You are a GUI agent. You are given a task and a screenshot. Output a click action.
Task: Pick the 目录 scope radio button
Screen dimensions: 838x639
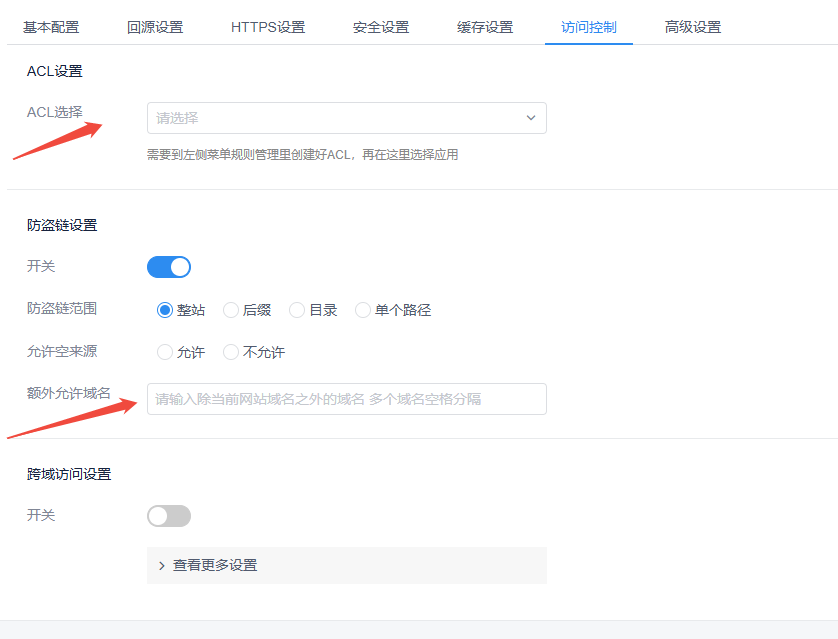297,310
